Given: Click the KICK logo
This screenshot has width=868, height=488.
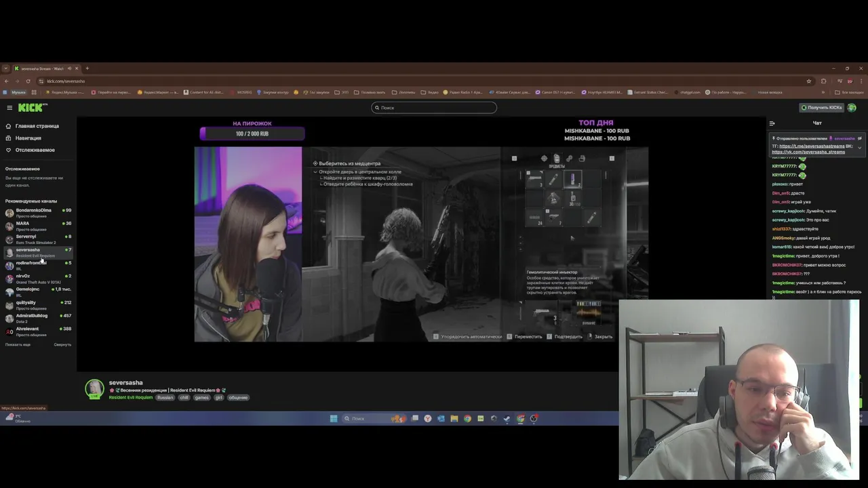Looking at the screenshot, I should [x=32, y=107].
